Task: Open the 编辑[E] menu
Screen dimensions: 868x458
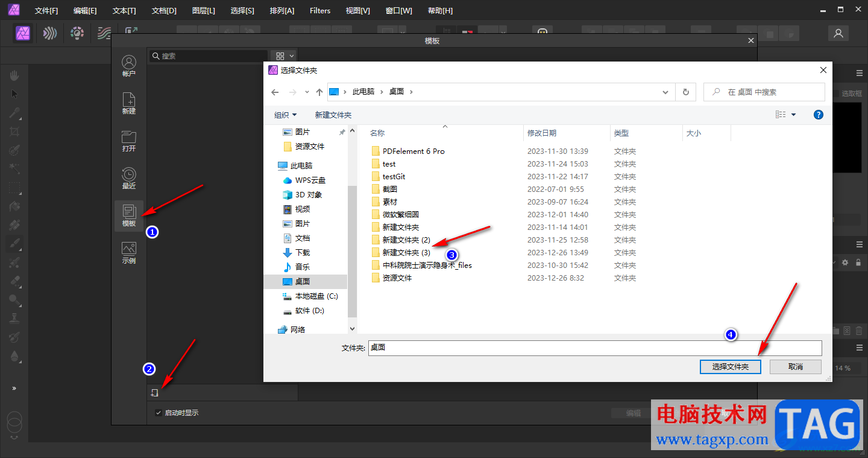Action: point(85,11)
